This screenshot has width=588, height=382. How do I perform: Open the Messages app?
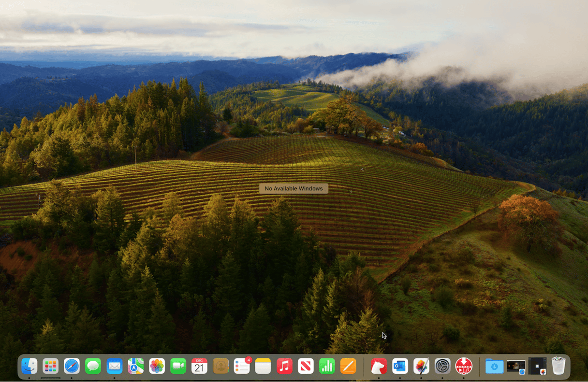[x=93, y=366]
